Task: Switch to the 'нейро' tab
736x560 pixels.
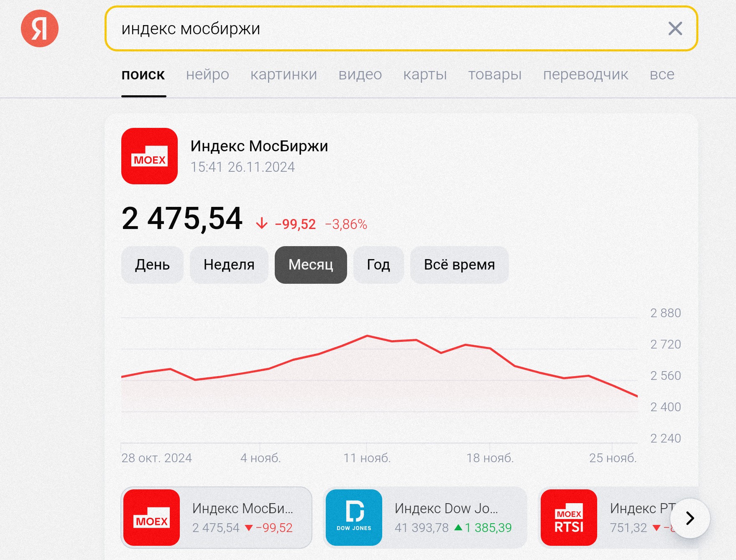Action: click(207, 74)
